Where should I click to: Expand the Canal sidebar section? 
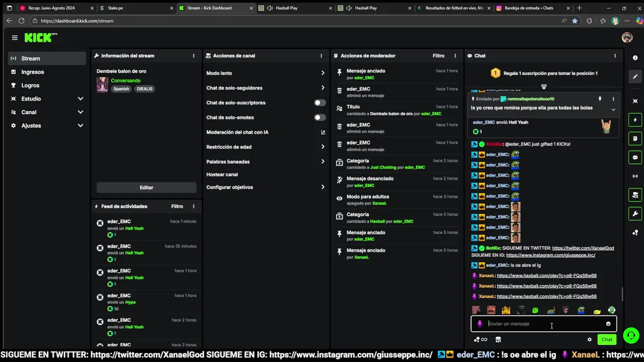(x=80, y=112)
